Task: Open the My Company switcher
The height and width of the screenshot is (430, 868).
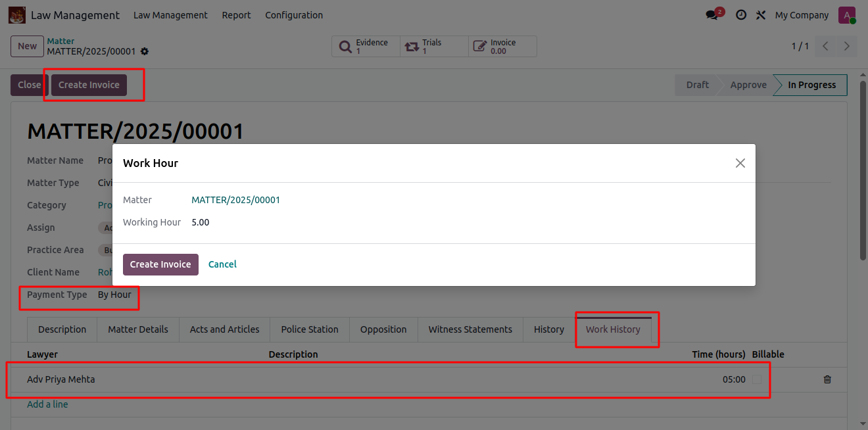Action: [x=802, y=15]
